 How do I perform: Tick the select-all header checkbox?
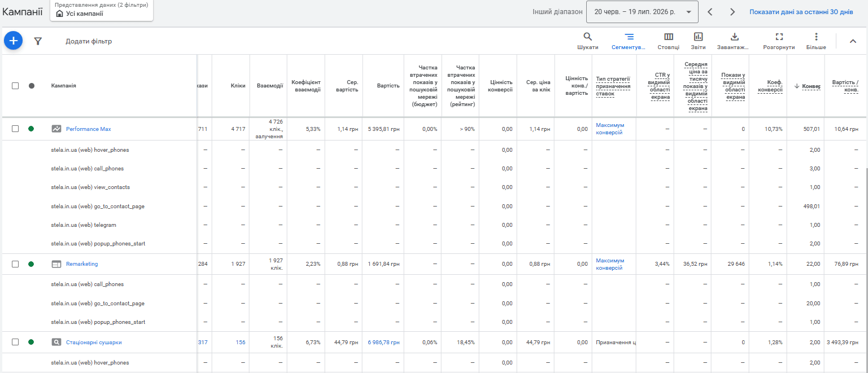tap(15, 86)
